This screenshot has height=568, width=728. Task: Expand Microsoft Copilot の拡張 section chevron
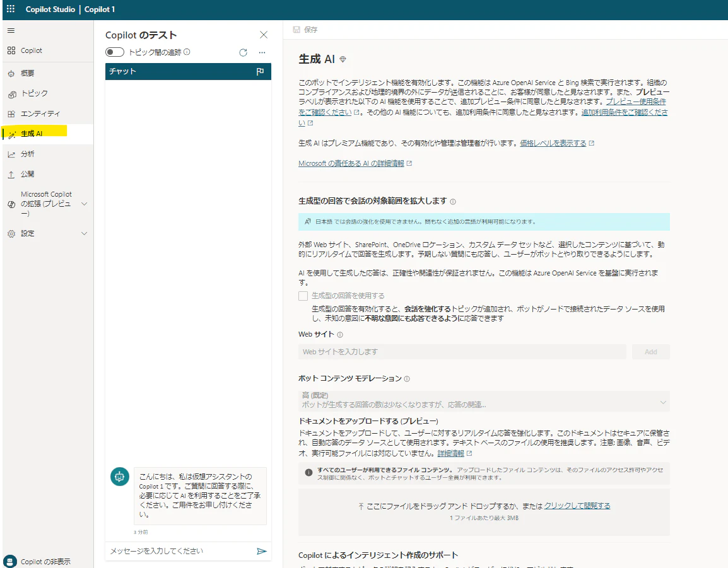coord(85,204)
